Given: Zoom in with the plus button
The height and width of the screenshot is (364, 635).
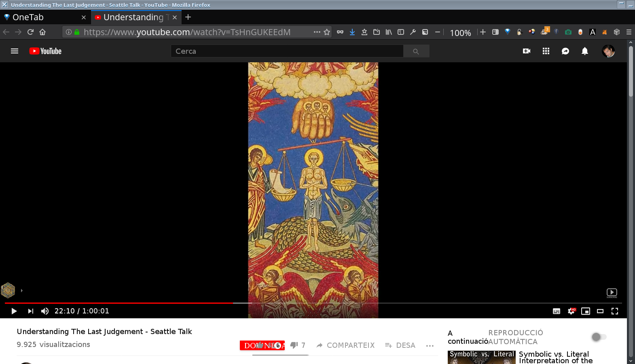Looking at the screenshot, I should click(x=483, y=32).
